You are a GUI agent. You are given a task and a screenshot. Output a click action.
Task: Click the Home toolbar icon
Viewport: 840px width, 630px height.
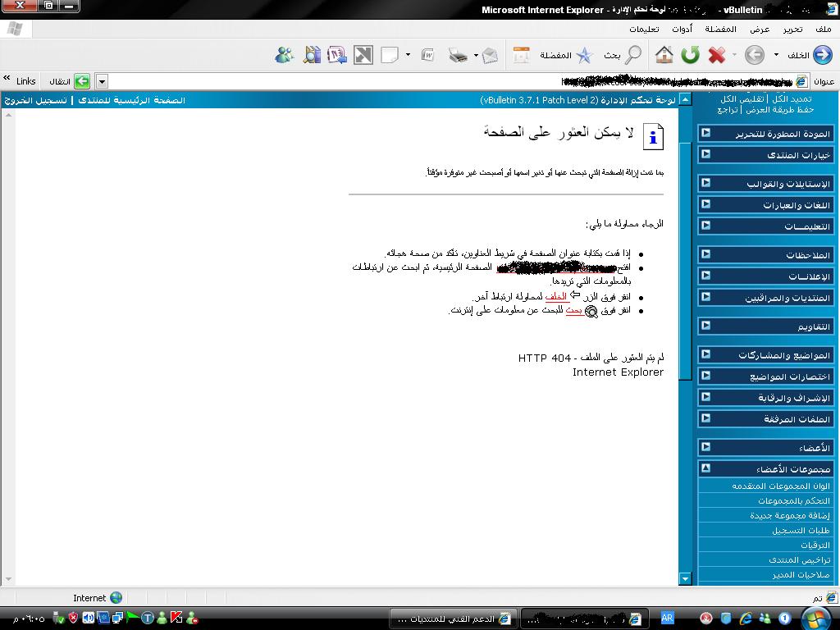(664, 55)
